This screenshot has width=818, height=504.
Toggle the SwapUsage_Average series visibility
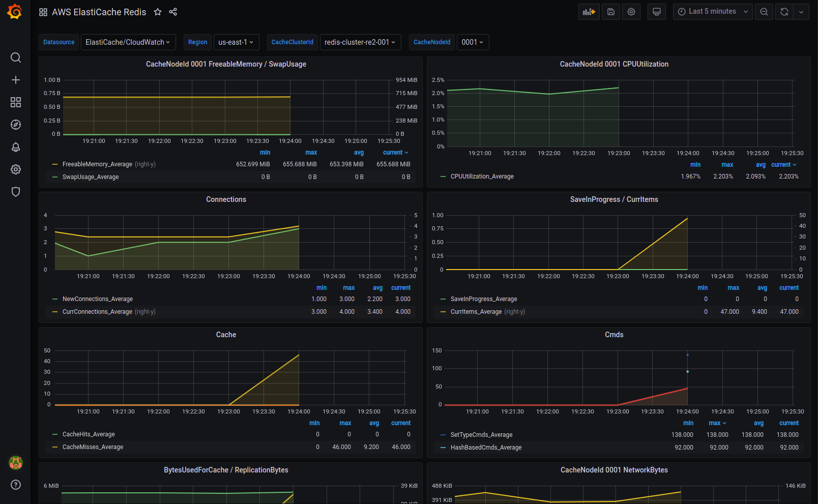click(x=91, y=177)
